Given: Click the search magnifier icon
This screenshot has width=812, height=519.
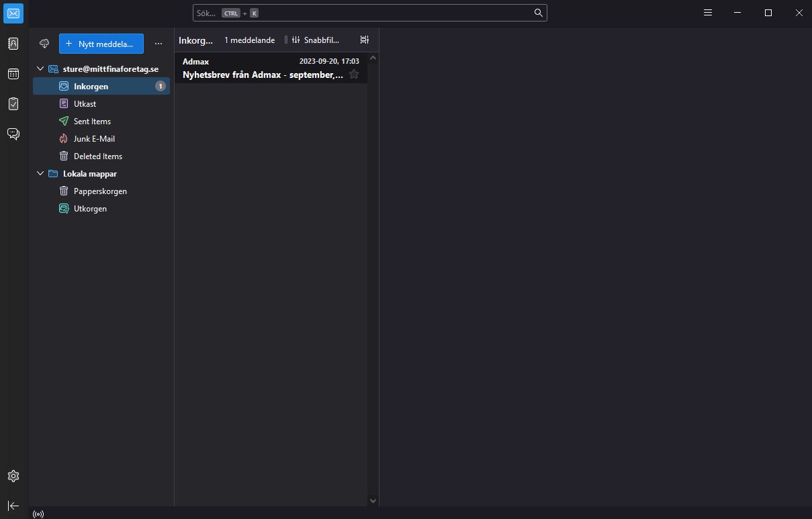Looking at the screenshot, I should (539, 13).
